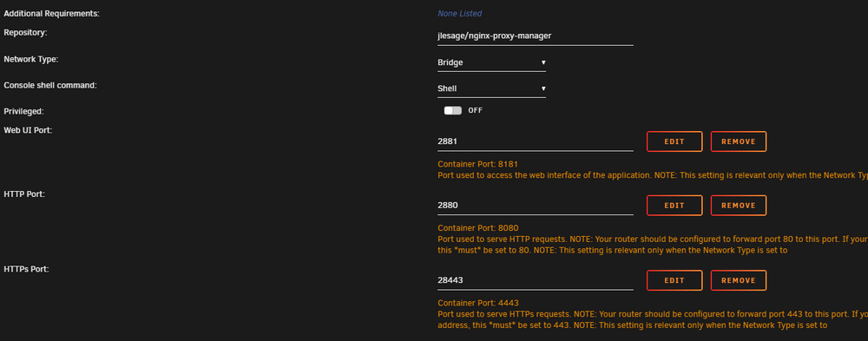
Task: Click the Repository label
Action: (x=25, y=33)
